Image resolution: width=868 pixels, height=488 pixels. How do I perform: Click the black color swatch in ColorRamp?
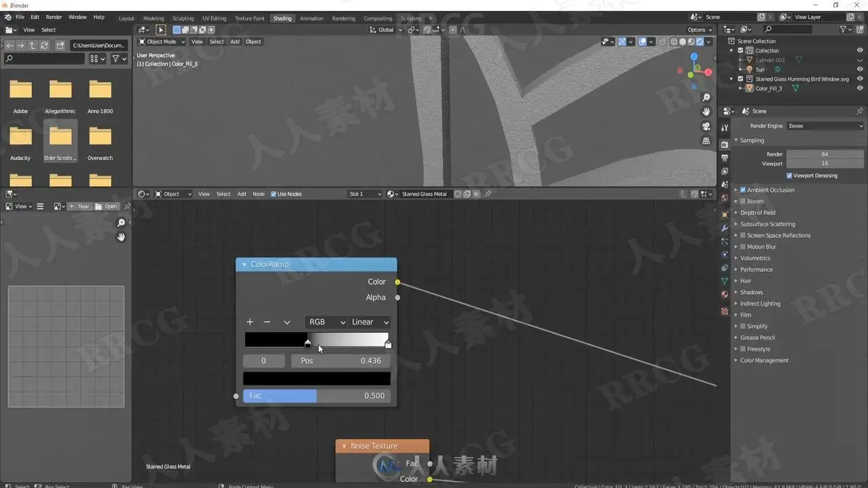[x=317, y=379]
